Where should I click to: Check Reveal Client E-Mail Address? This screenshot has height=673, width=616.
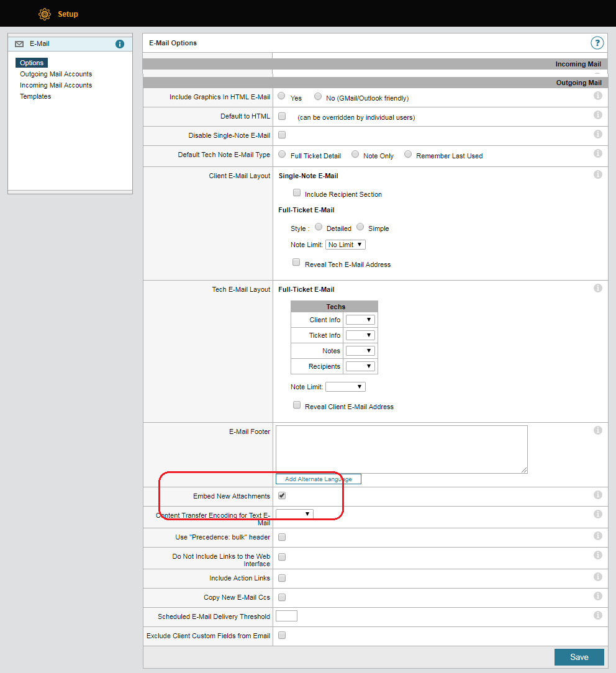click(x=297, y=405)
